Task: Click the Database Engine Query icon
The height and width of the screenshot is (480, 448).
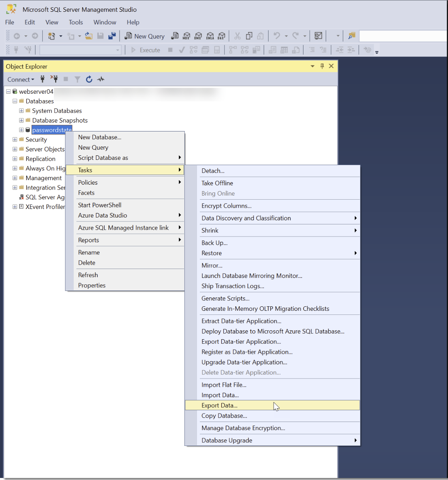Action: click(x=175, y=36)
